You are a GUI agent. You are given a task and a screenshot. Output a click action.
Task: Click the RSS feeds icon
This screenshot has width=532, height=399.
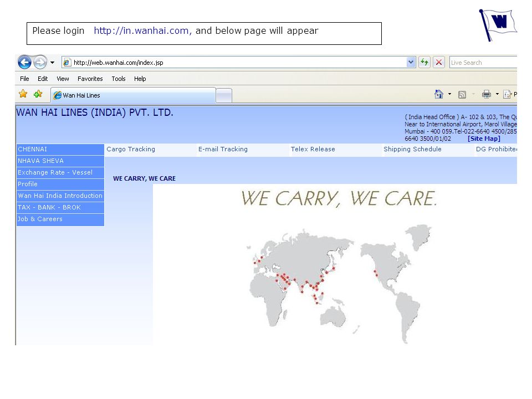click(x=462, y=95)
